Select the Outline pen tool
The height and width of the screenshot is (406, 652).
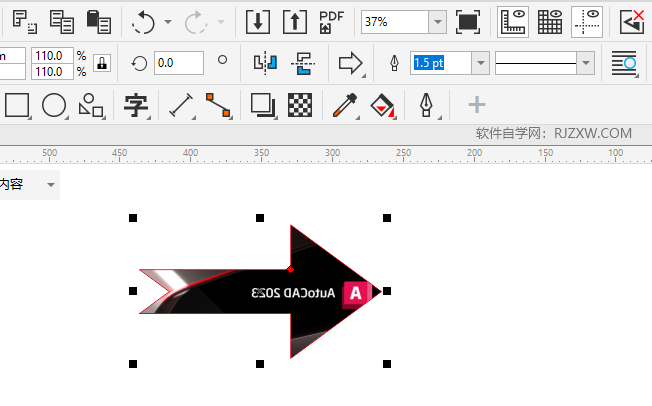tap(427, 105)
